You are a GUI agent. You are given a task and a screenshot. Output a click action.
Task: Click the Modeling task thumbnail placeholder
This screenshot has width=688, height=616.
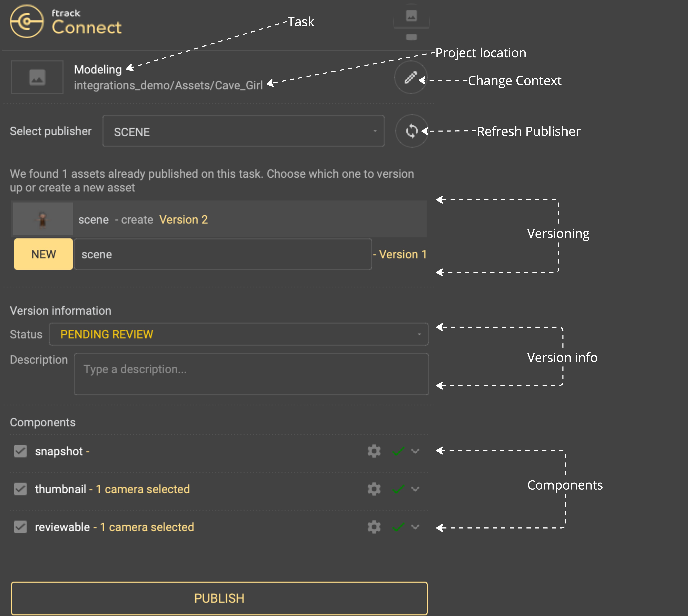click(x=37, y=77)
